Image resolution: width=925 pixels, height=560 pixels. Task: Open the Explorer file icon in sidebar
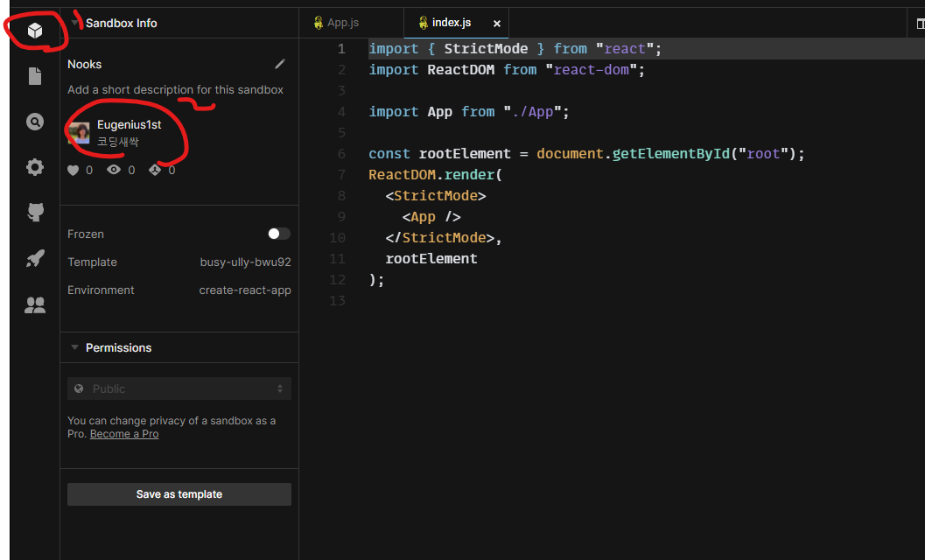(35, 76)
